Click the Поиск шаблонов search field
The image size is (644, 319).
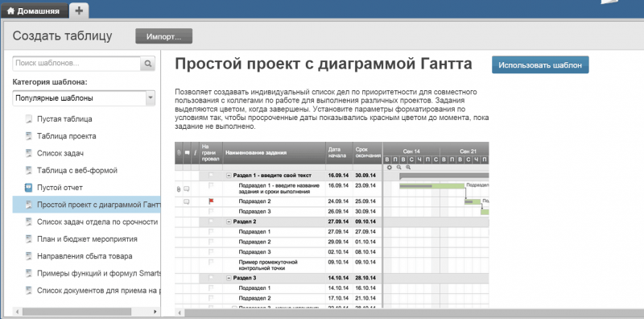(x=76, y=64)
